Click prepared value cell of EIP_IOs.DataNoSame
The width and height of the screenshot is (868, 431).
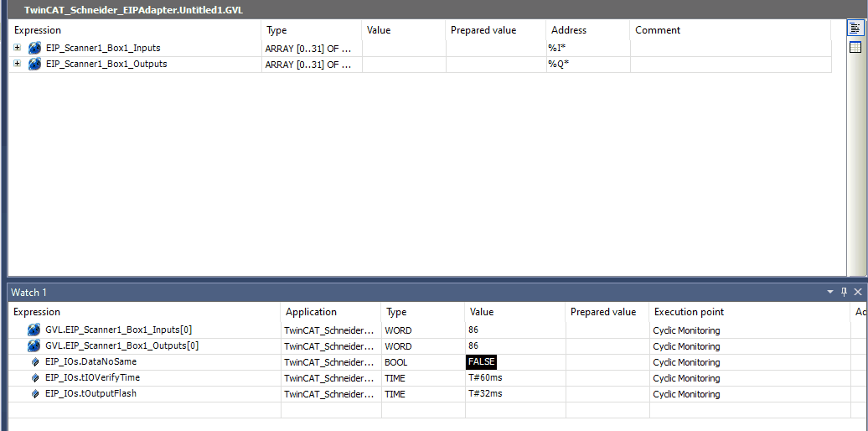tap(607, 362)
